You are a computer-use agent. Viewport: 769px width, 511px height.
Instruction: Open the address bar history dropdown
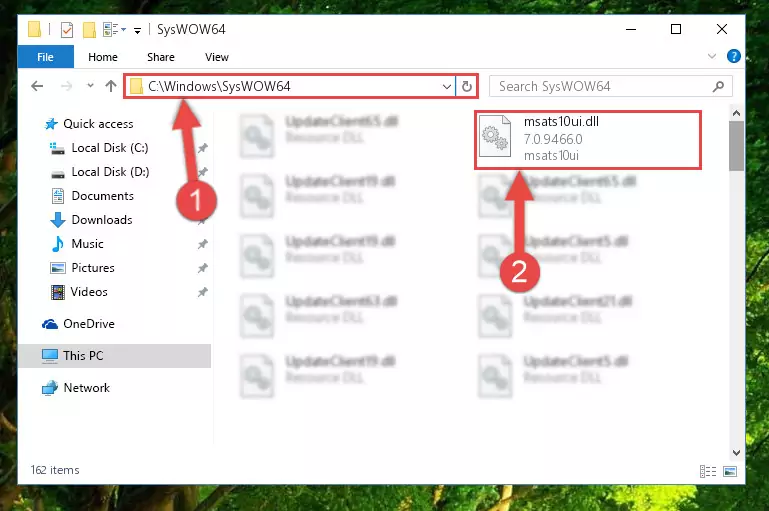446,87
